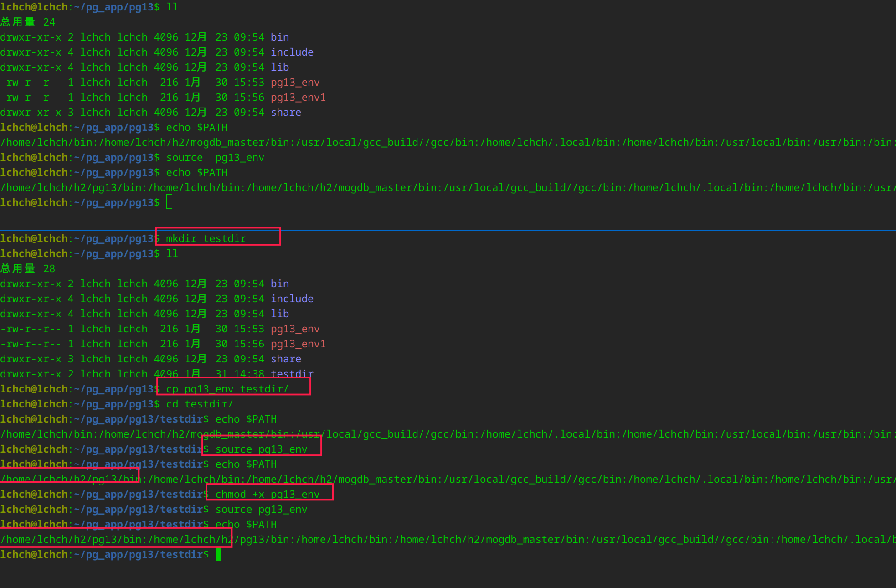The height and width of the screenshot is (588, 896).
Task: Click the 'bin' directory in the top pane listing
Action: pyautogui.click(x=280, y=37)
